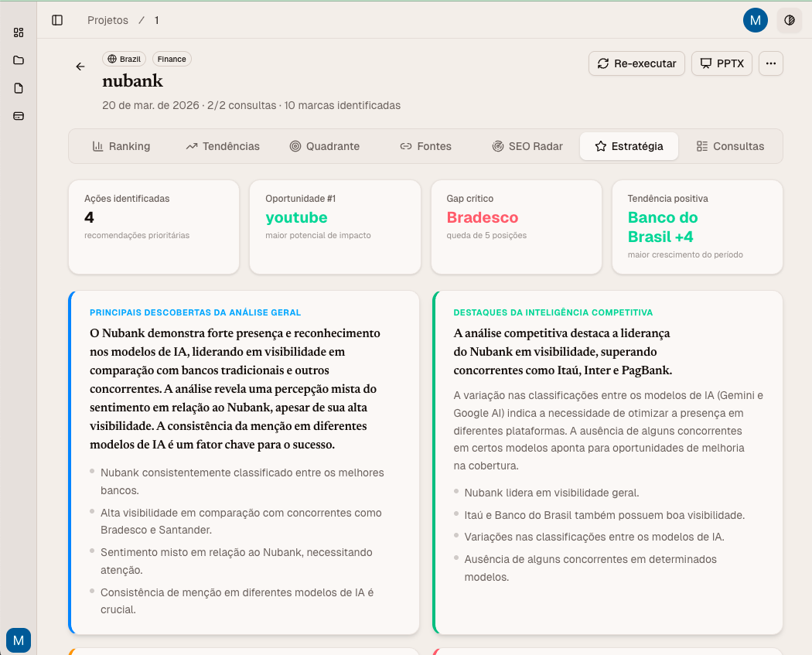812x655 pixels.
Task: Click the globe icon inside the Brazil badge
Action: point(111,59)
